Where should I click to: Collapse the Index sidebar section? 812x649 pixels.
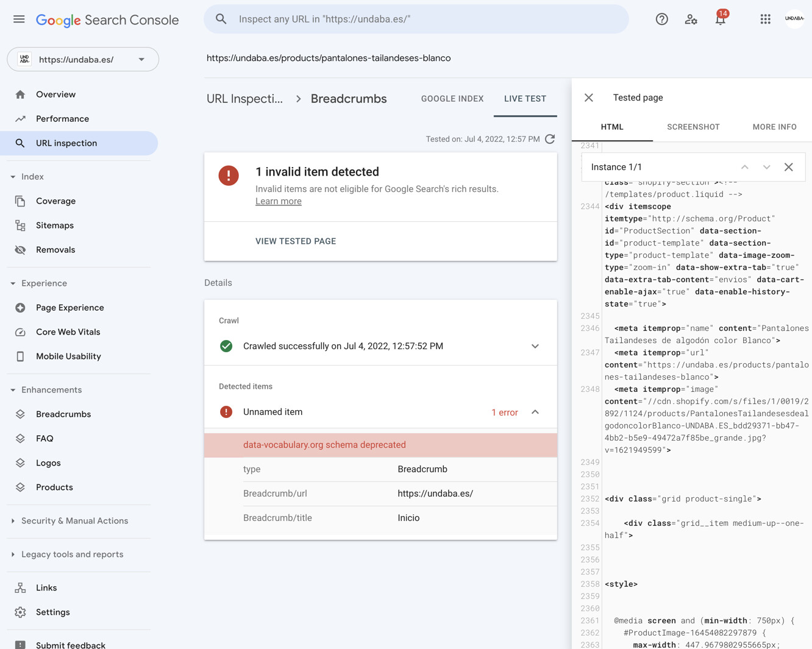(x=13, y=177)
